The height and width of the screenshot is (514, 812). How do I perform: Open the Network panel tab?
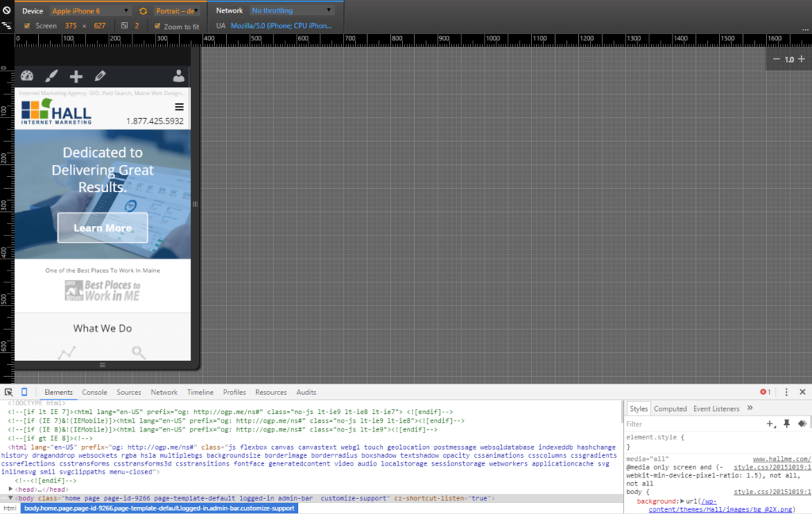[x=164, y=392]
